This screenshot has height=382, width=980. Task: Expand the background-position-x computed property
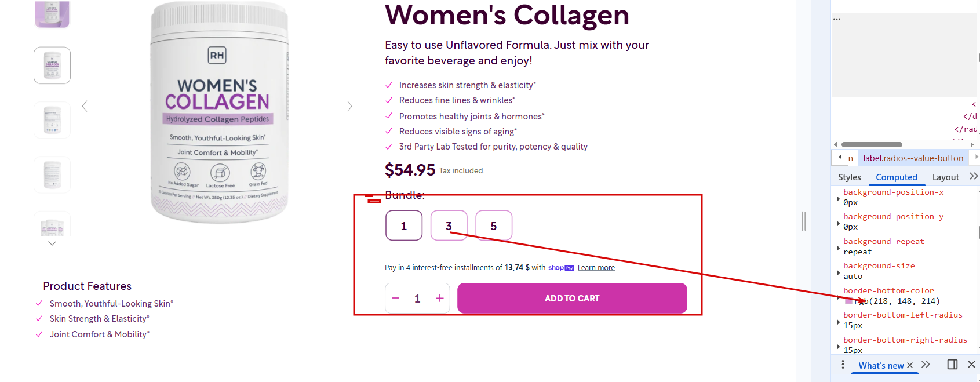pyautogui.click(x=838, y=199)
